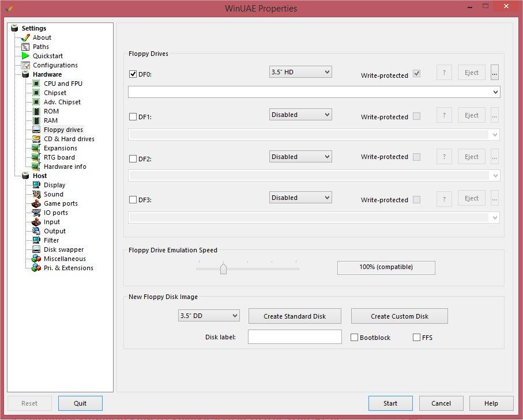
Task: Open DF0 drive type dropdown showing 3.5" HD
Action: point(300,72)
